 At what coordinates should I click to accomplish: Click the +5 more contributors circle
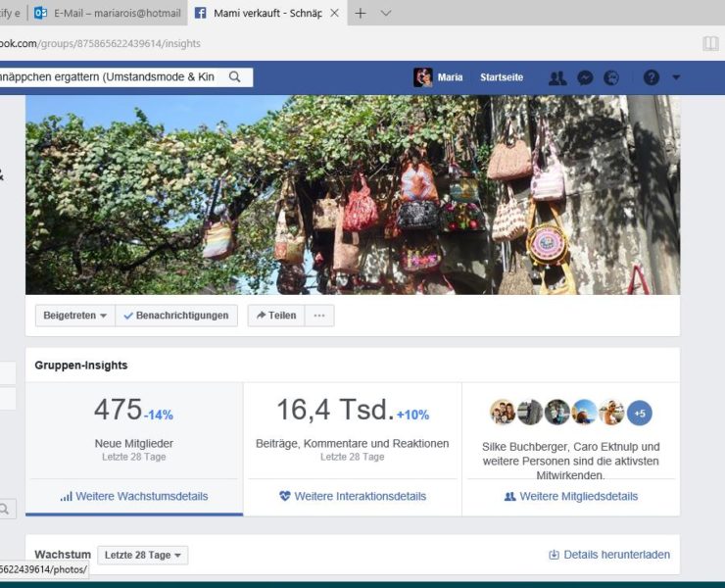640,413
